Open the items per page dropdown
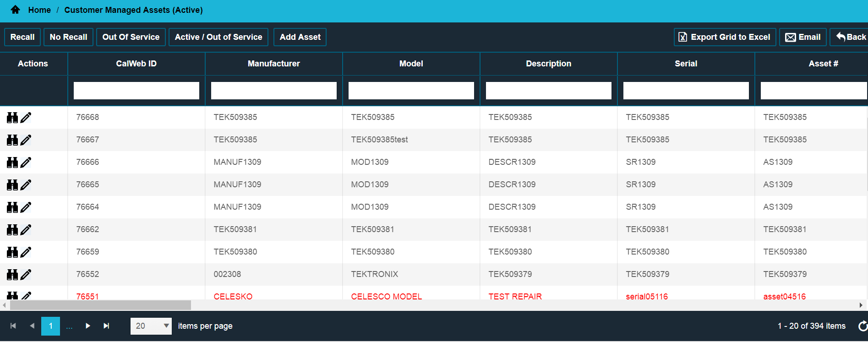 pyautogui.click(x=151, y=326)
